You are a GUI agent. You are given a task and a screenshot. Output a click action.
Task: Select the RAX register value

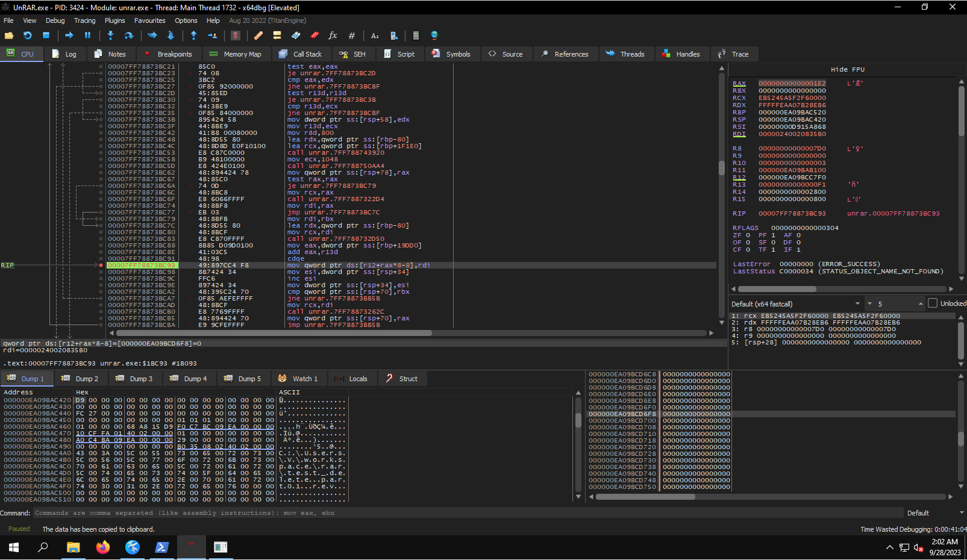pyautogui.click(x=792, y=84)
